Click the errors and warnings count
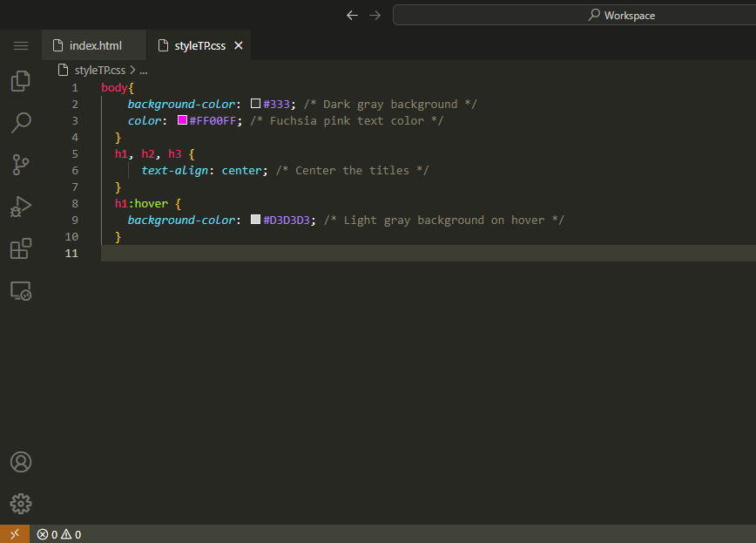756x543 pixels. tap(59, 534)
